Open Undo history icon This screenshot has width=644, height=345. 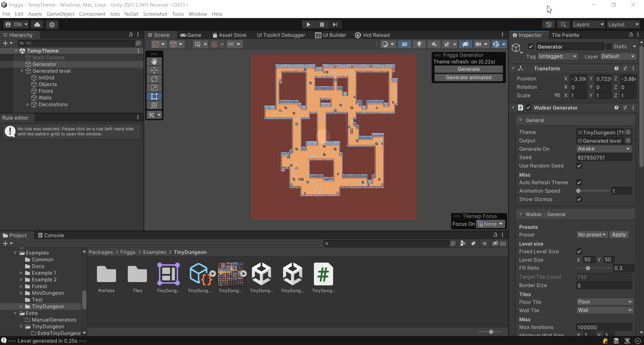coord(549,24)
